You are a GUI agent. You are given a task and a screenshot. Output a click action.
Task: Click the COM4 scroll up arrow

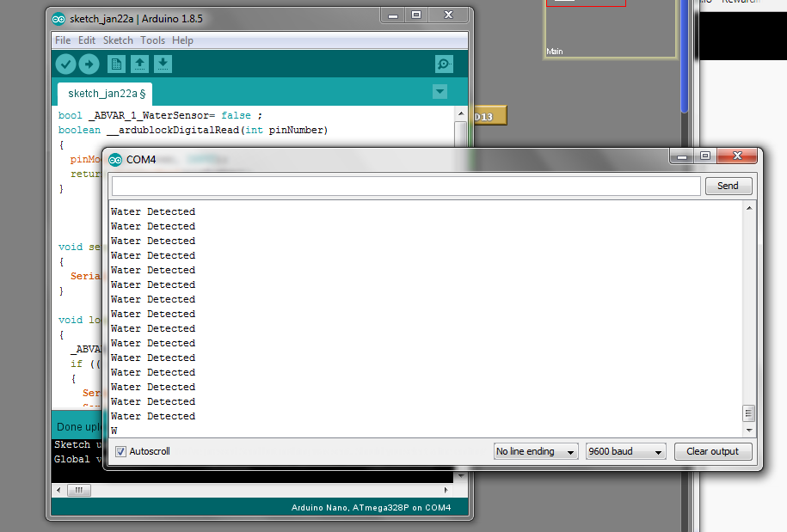click(749, 208)
